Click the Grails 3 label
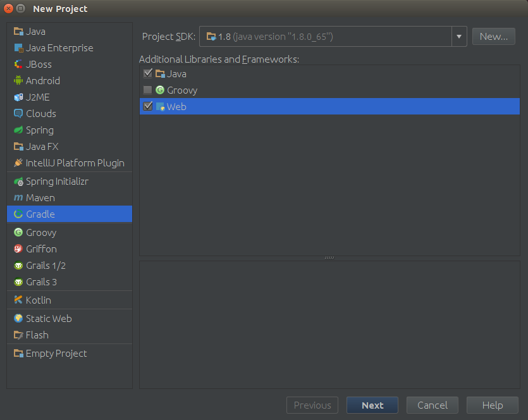528x420 pixels. click(x=42, y=282)
